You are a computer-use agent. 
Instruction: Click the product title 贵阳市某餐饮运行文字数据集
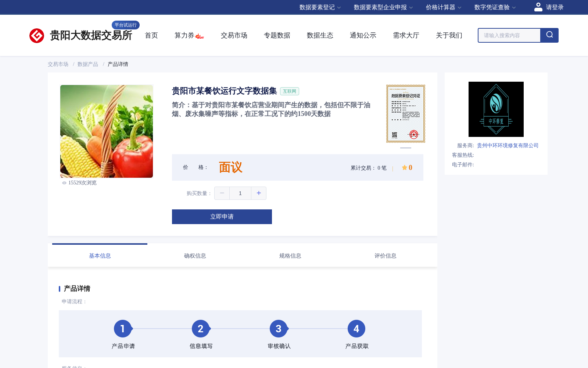click(225, 91)
